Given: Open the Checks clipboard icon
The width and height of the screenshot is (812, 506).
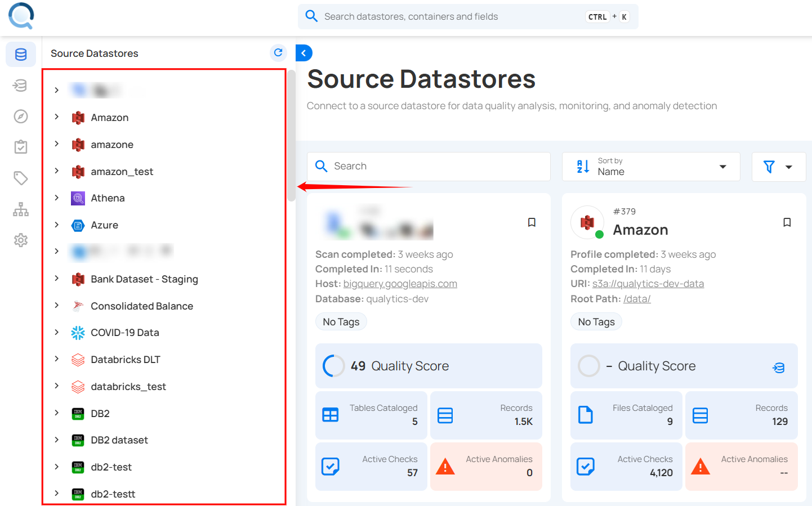Looking at the screenshot, I should (x=20, y=147).
